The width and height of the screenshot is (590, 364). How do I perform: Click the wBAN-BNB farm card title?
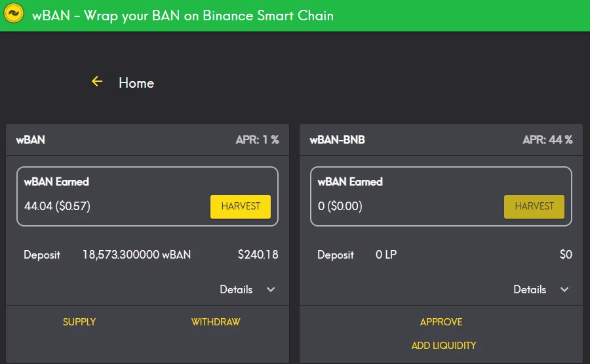337,140
